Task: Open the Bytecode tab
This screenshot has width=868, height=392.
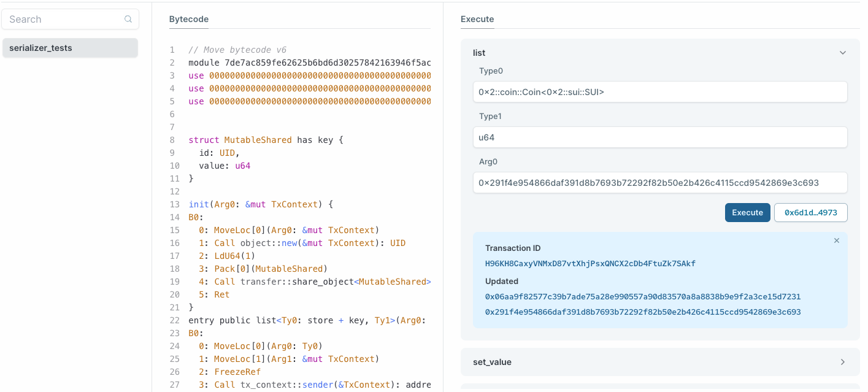Action: pyautogui.click(x=189, y=19)
